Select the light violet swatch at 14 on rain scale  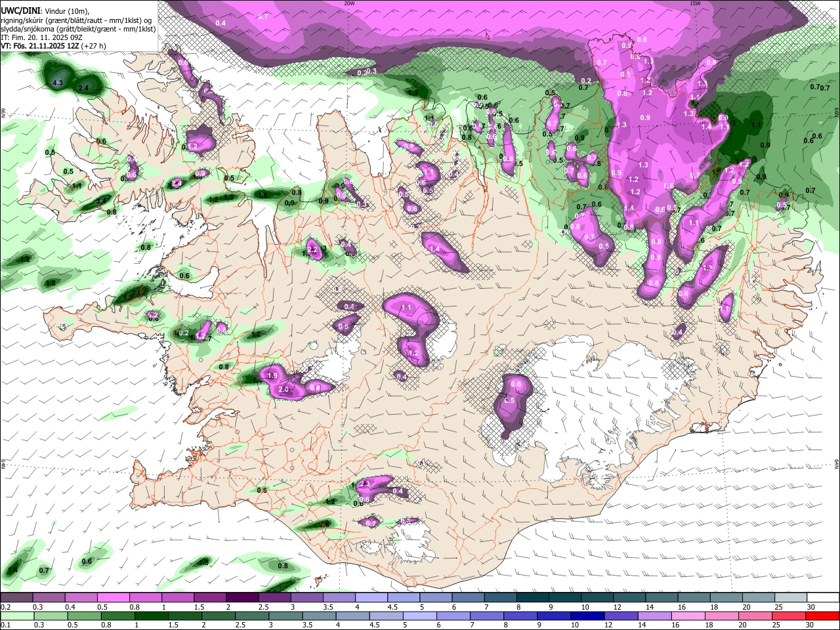click(654, 616)
